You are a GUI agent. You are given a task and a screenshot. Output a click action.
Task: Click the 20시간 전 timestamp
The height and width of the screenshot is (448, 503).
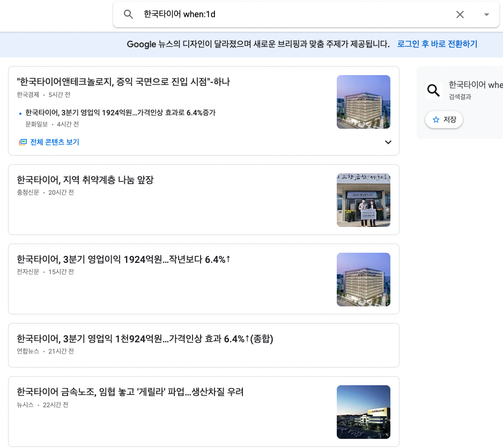click(x=61, y=192)
